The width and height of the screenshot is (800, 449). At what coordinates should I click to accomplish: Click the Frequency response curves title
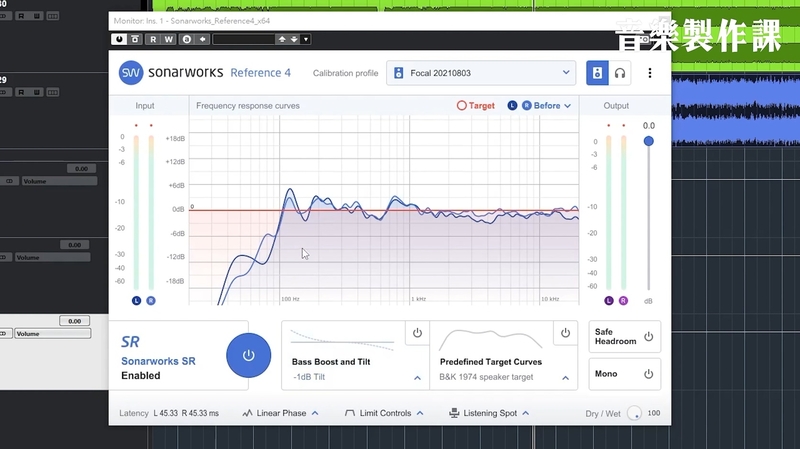(248, 106)
